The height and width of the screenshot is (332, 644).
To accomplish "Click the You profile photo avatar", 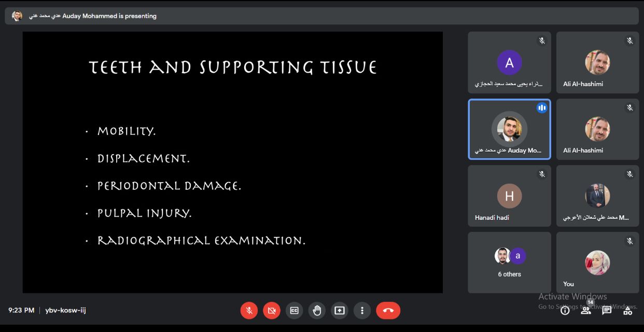I will [597, 263].
